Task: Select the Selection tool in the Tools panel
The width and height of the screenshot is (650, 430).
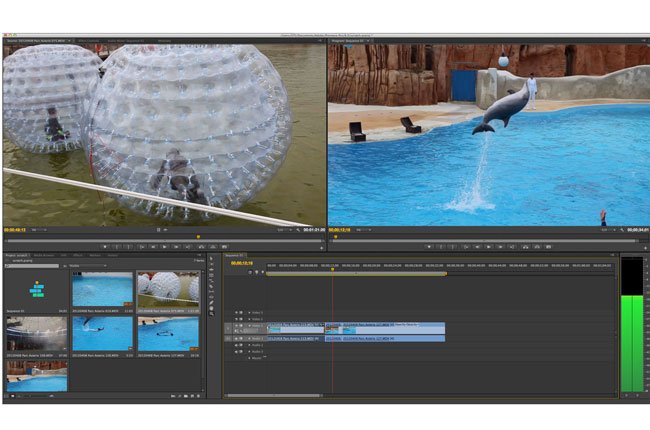Action: 211,259
